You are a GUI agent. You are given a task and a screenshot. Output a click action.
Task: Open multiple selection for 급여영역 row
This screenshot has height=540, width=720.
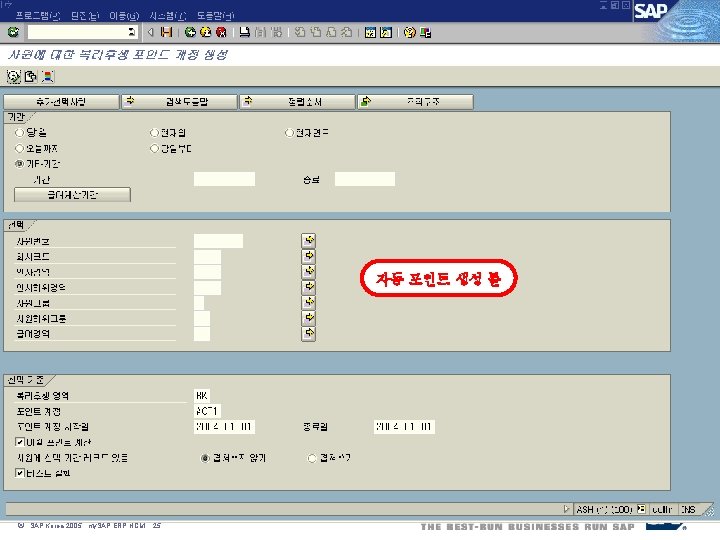tap(309, 333)
